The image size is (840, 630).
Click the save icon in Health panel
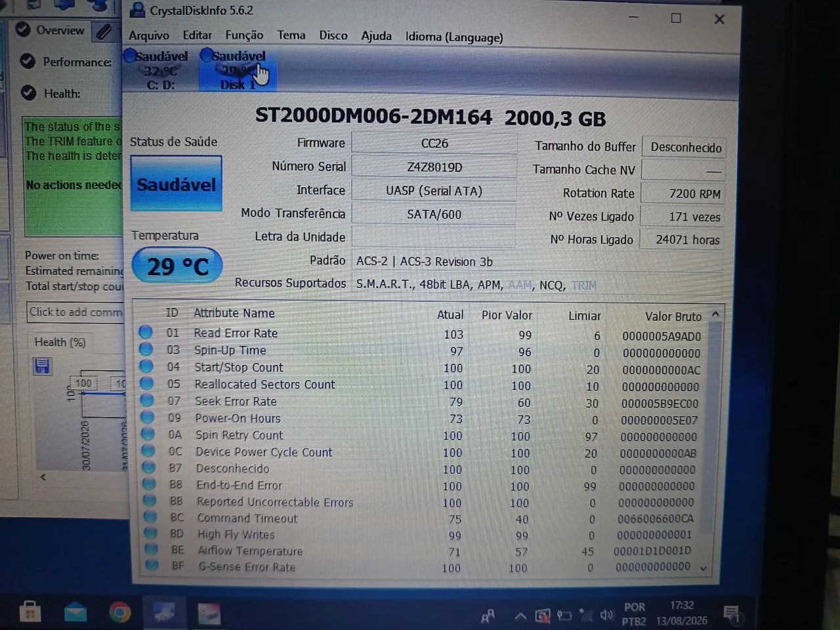click(x=42, y=366)
